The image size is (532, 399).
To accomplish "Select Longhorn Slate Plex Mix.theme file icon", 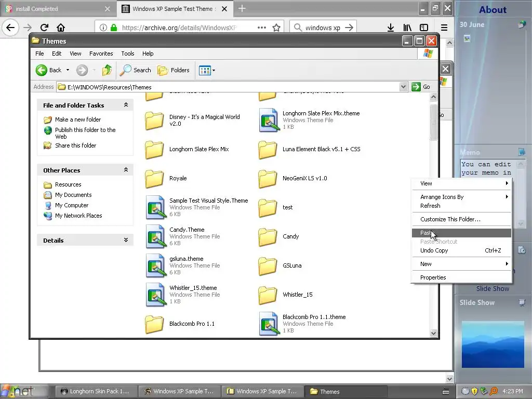I will click(x=269, y=120).
